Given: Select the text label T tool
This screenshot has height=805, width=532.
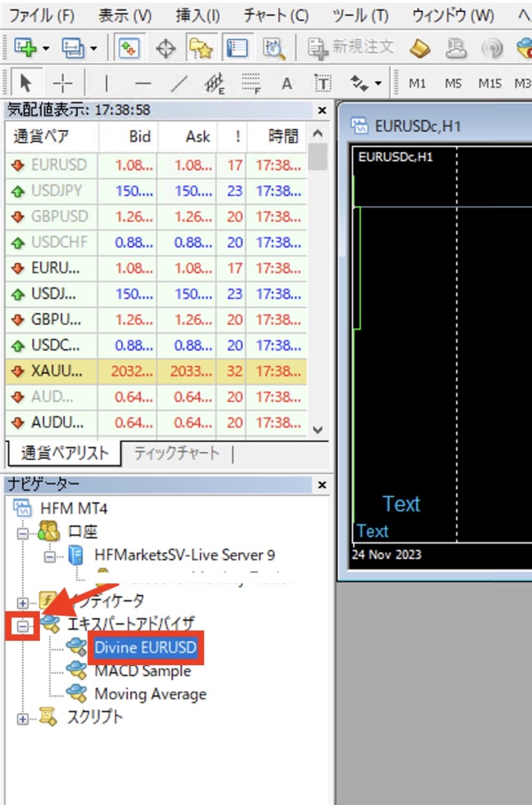Looking at the screenshot, I should coord(323,83).
